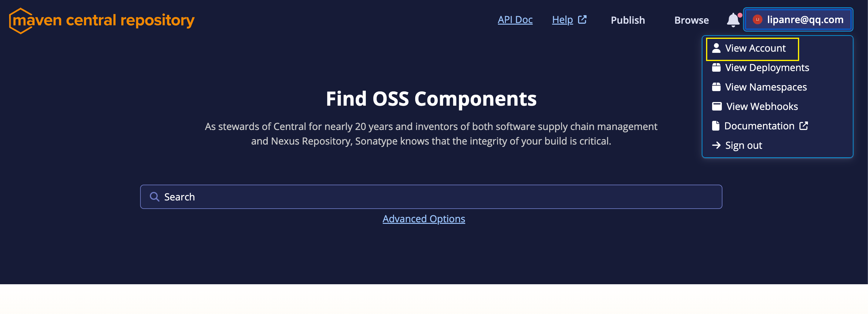Click the box icon beside View Namespaces

click(716, 87)
